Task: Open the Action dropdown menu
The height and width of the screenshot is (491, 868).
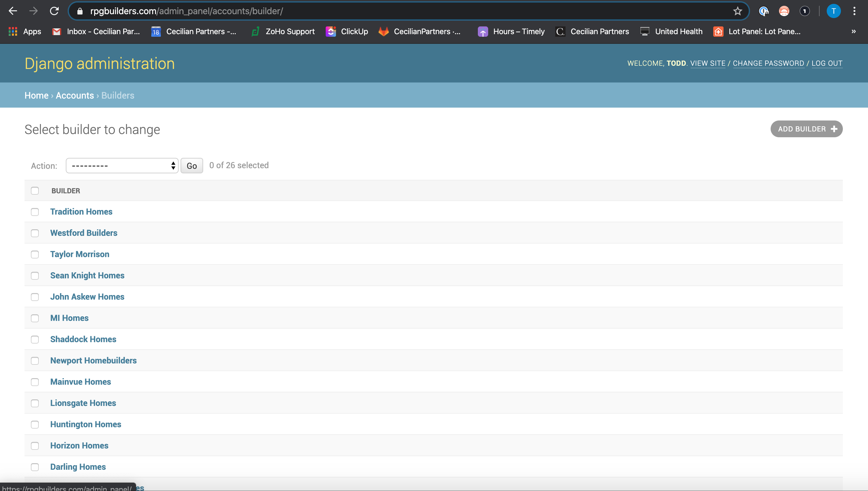Action: click(x=122, y=166)
